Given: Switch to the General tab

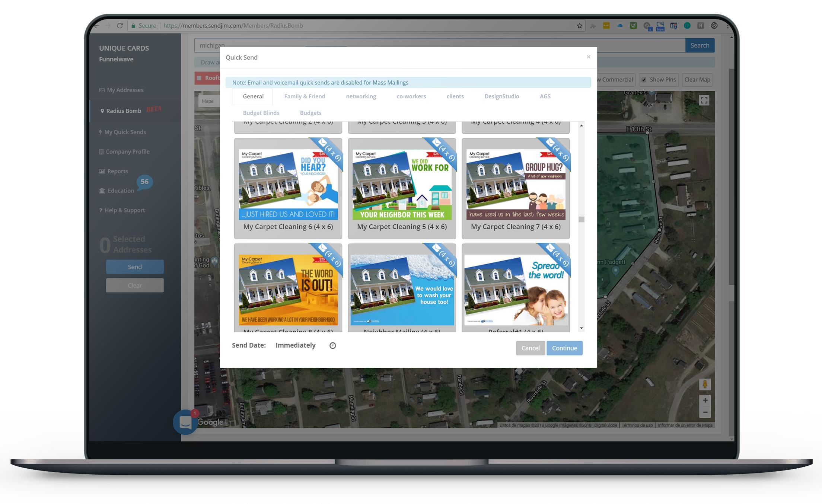Looking at the screenshot, I should (253, 96).
